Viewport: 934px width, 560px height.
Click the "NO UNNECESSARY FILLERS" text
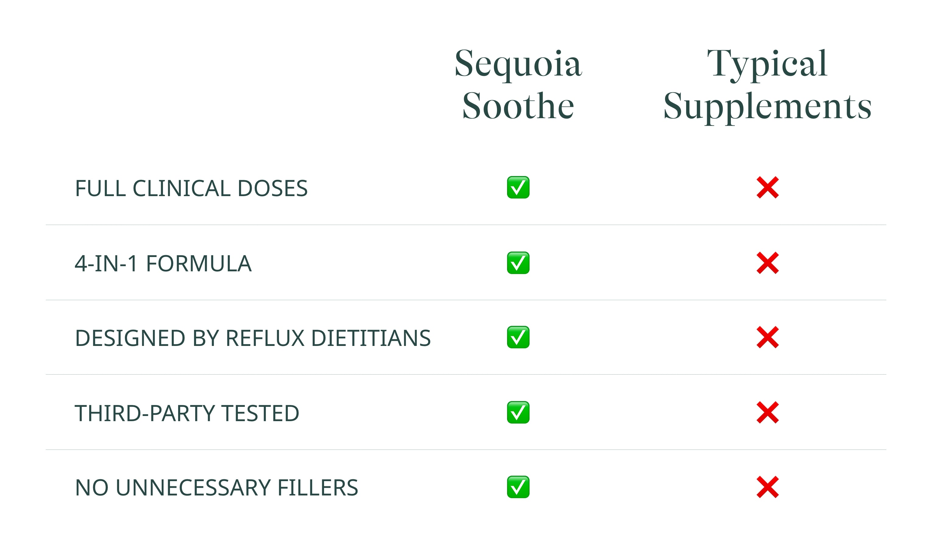point(216,488)
